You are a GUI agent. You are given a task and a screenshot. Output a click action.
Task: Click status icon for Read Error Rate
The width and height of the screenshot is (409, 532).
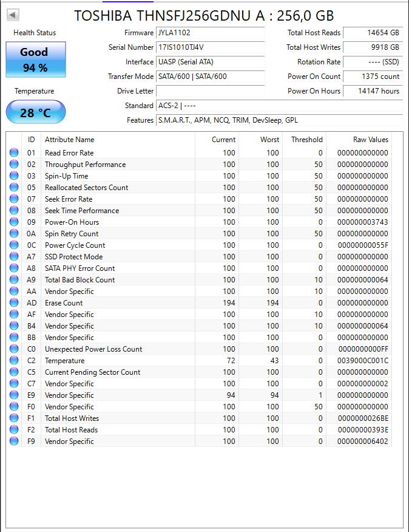pos(14,152)
